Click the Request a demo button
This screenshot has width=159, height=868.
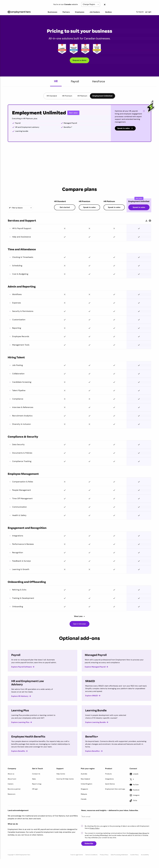[79, 60]
